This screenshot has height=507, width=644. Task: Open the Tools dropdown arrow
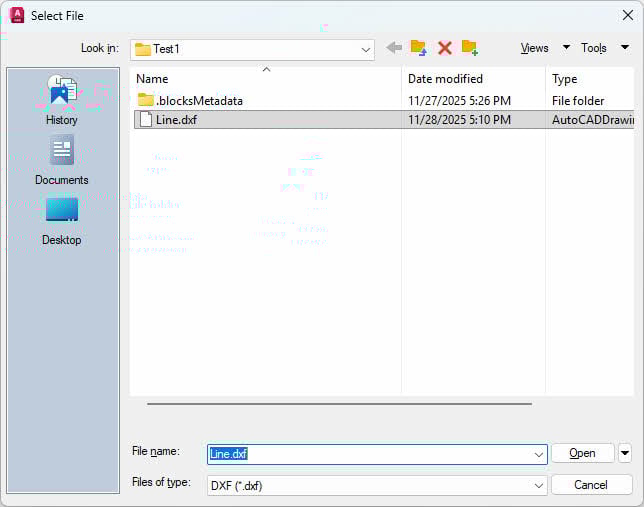point(625,47)
